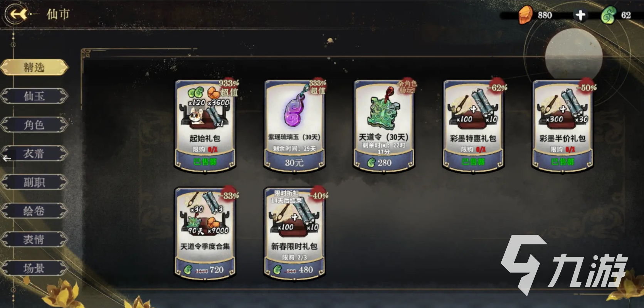Buy 紫瑶琉璃玉 for 30元
This screenshot has height=308, width=644.
click(x=294, y=163)
